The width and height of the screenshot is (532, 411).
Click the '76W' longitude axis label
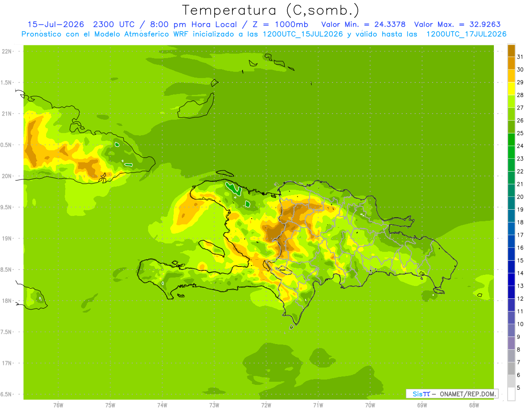click(58, 406)
